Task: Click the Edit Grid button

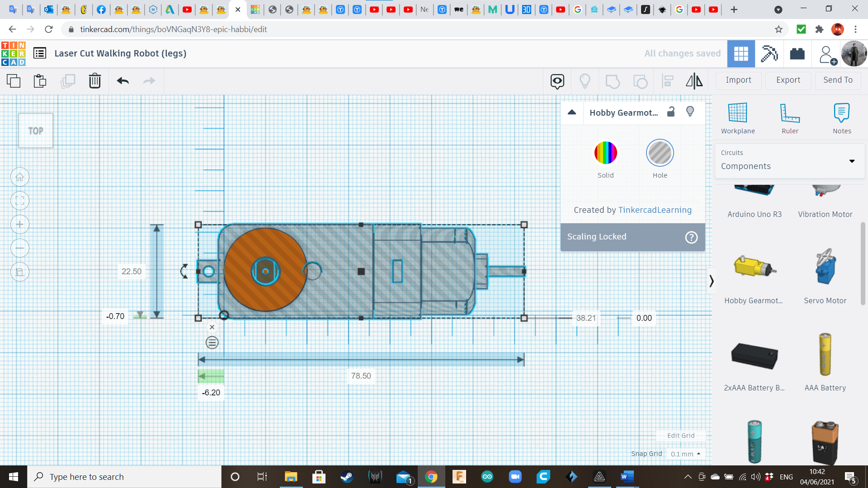Action: coord(680,436)
